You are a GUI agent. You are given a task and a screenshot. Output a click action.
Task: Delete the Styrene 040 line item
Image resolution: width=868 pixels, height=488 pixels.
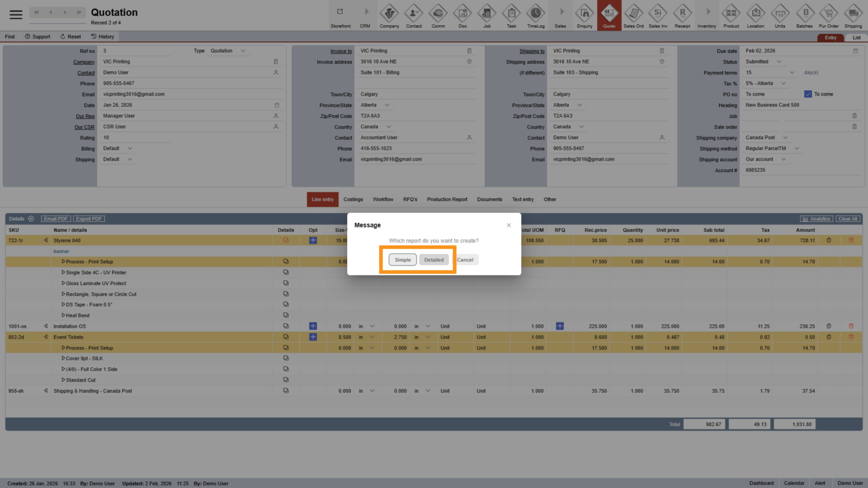(x=851, y=241)
